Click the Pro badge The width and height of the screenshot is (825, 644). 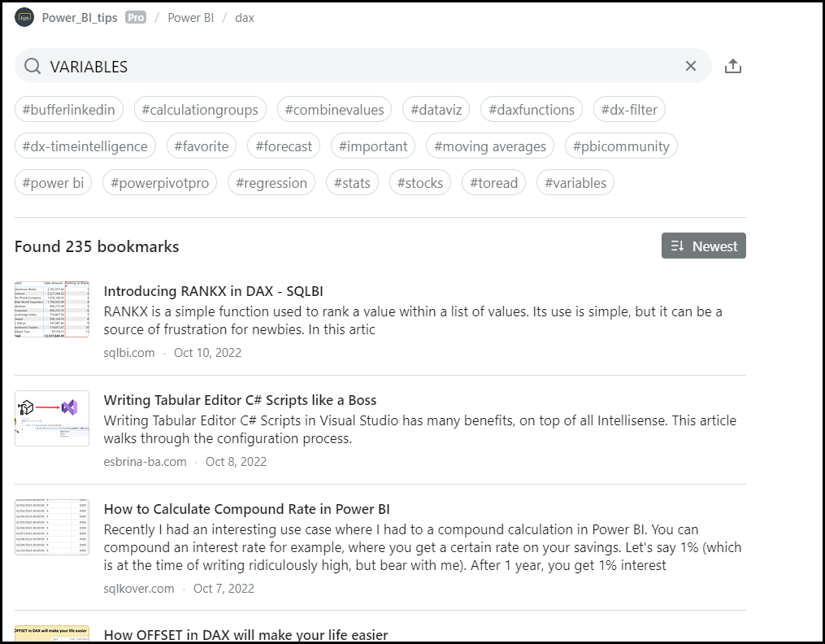[136, 17]
